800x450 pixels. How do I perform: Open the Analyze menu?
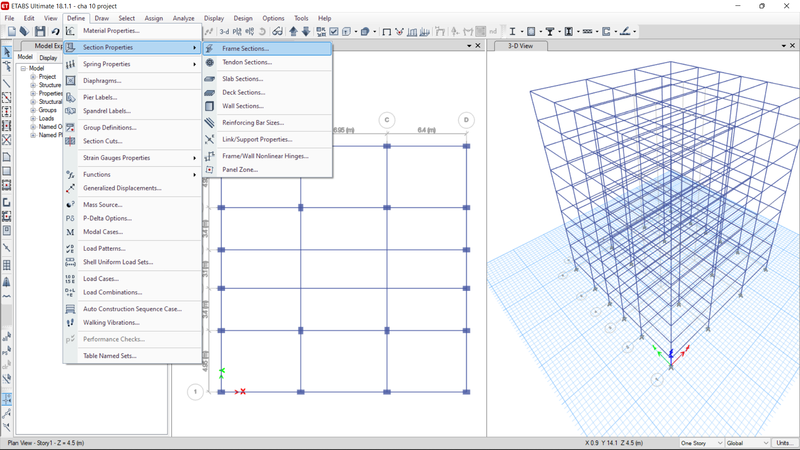coord(183,18)
